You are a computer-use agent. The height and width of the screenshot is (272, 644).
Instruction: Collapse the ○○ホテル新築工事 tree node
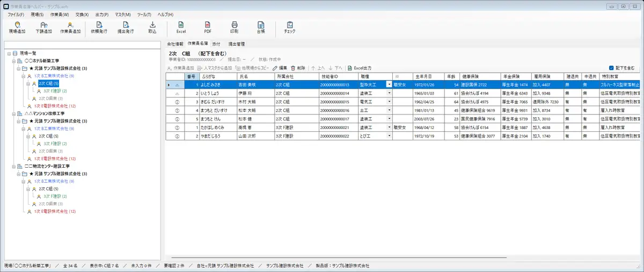[13, 61]
